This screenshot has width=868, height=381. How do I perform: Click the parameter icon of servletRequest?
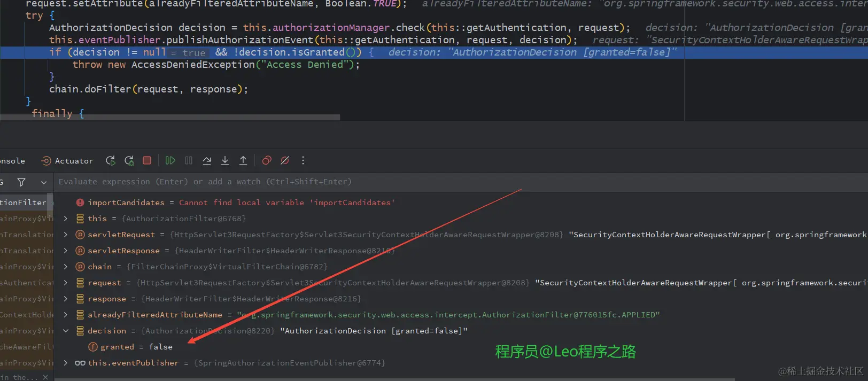pos(80,235)
